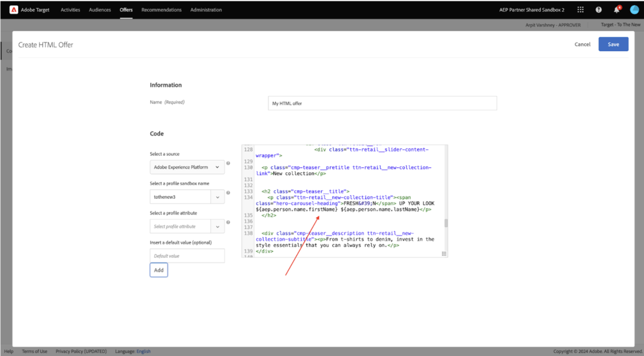Cancel creating the HTML offer

[582, 44]
